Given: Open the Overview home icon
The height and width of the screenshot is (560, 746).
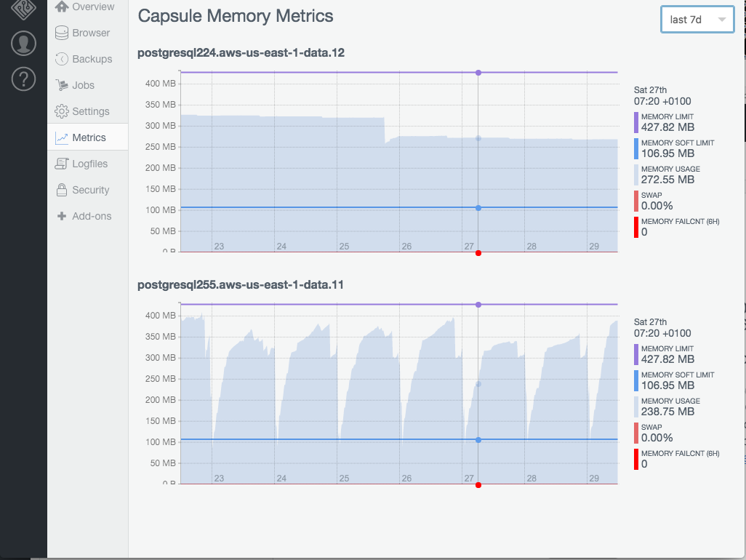Looking at the screenshot, I should click(62, 6).
